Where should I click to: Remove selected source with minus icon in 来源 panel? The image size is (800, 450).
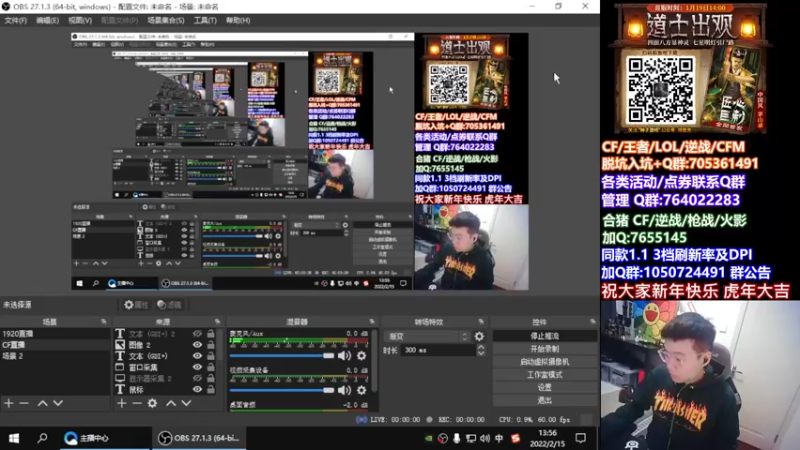coord(137,403)
